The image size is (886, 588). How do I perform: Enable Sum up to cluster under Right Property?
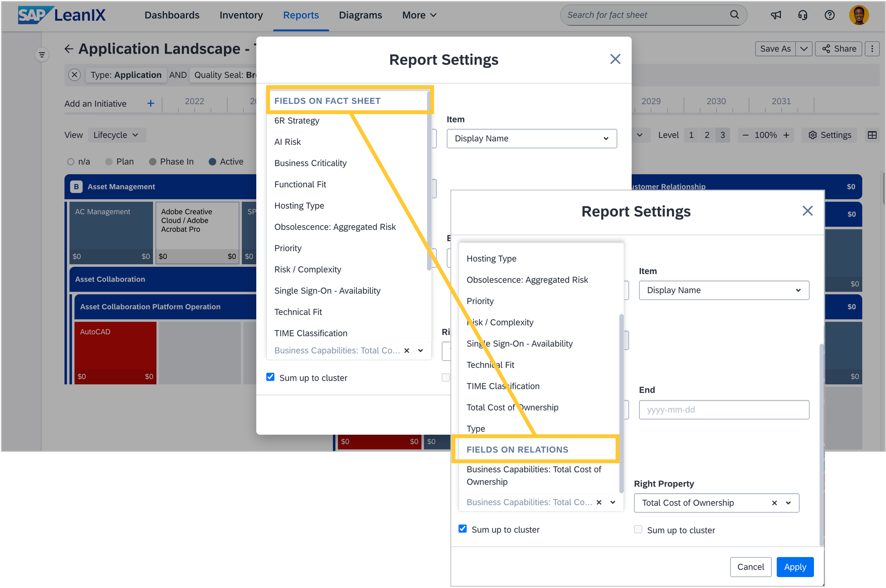[638, 530]
